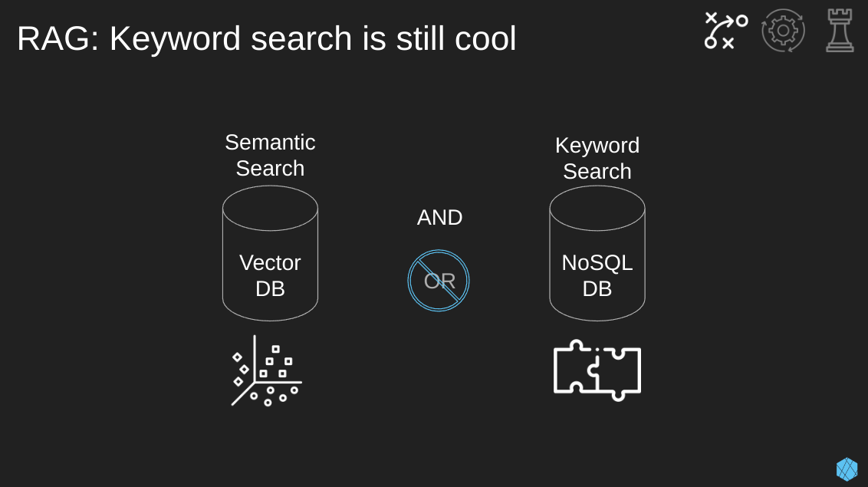The width and height of the screenshot is (868, 487).
Task: Click the Keyword Search heading
Action: pyautogui.click(x=597, y=158)
